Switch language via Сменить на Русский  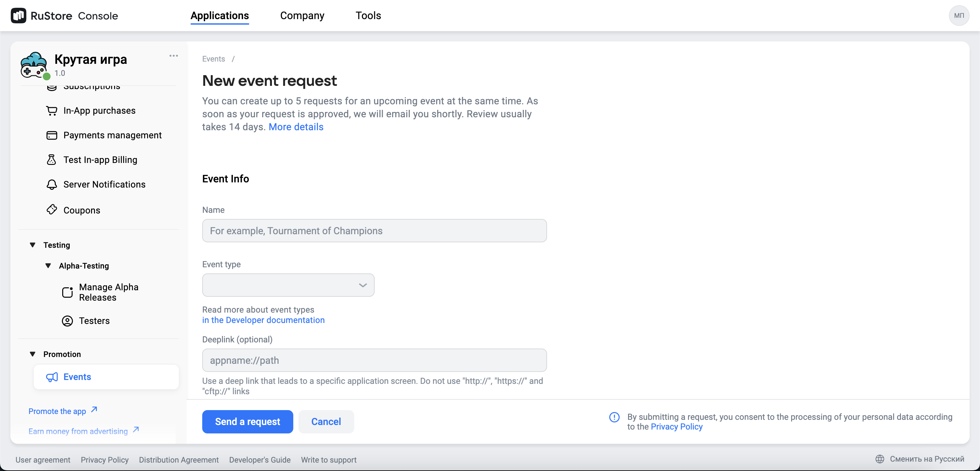pos(926,459)
